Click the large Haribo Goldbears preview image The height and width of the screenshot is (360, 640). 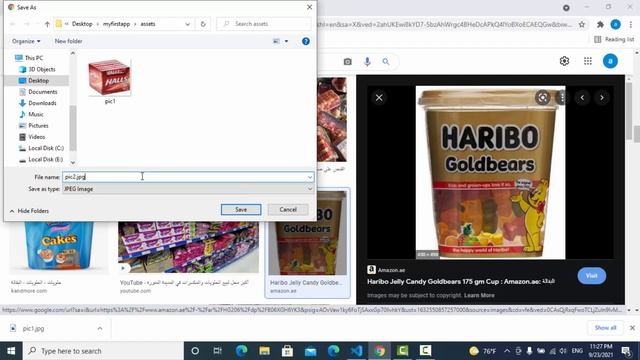coord(490,172)
